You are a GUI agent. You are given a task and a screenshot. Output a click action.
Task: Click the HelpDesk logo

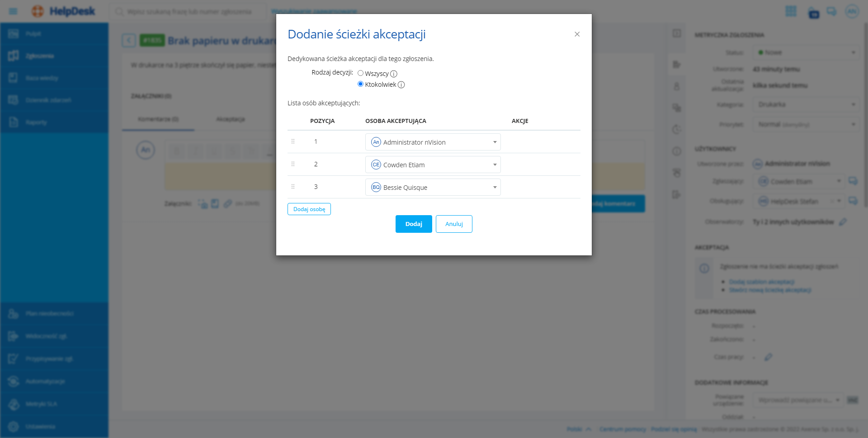[x=63, y=11]
